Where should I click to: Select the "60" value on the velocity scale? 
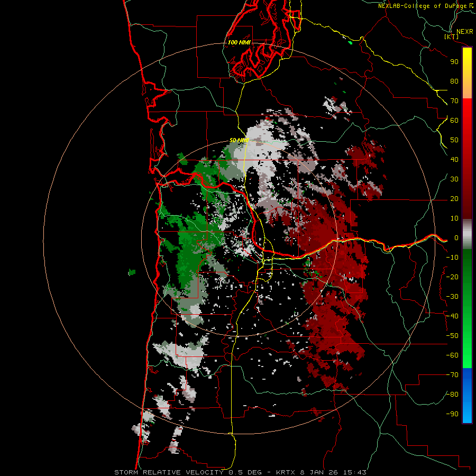coord(454,120)
